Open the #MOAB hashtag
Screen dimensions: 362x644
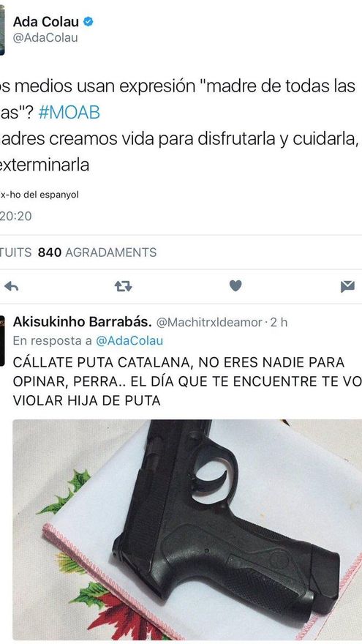tap(69, 113)
